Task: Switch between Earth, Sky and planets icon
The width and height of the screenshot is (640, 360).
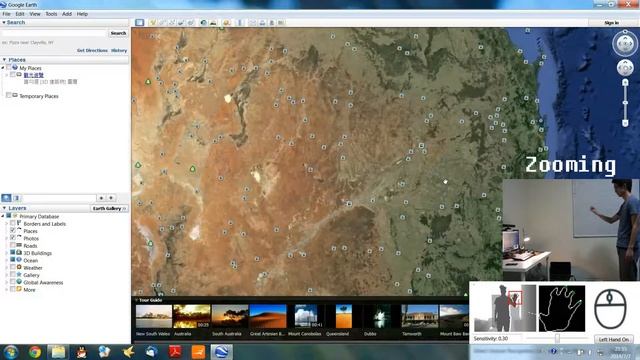Action: 227,22
